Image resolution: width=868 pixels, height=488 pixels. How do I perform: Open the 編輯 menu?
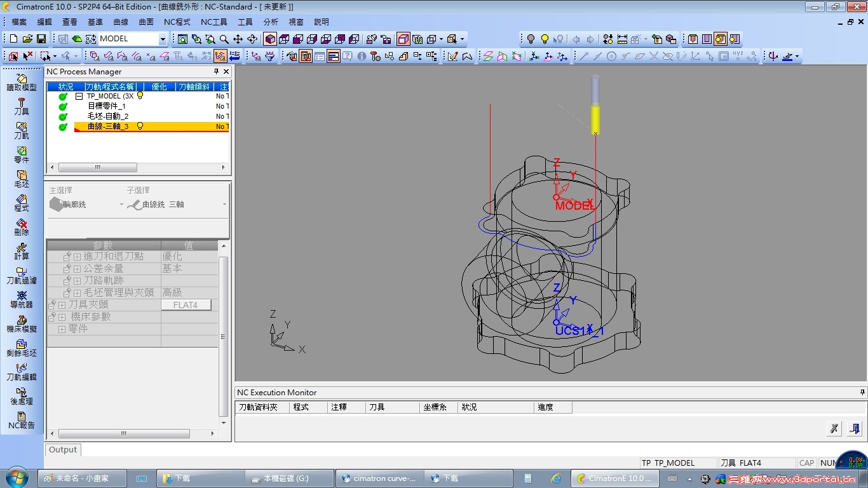click(x=44, y=22)
